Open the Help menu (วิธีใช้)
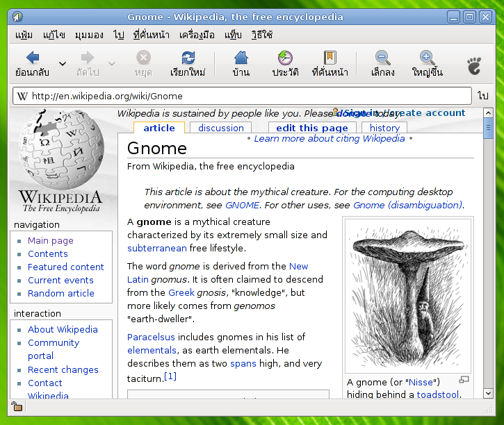Image resolution: width=504 pixels, height=425 pixels. tap(262, 35)
